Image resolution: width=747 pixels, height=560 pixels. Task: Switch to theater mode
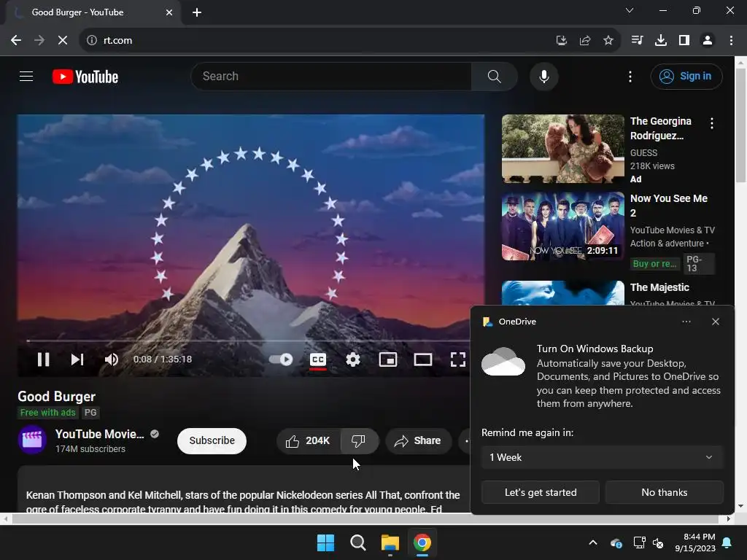click(x=422, y=359)
